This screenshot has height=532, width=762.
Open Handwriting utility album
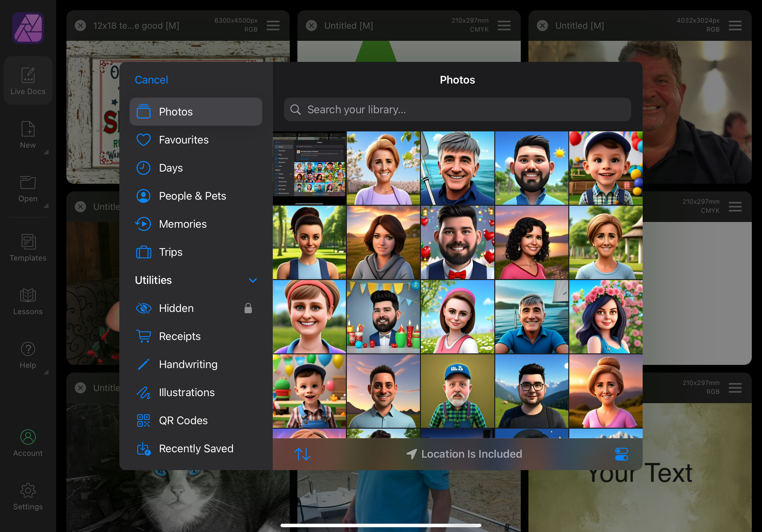(x=196, y=365)
